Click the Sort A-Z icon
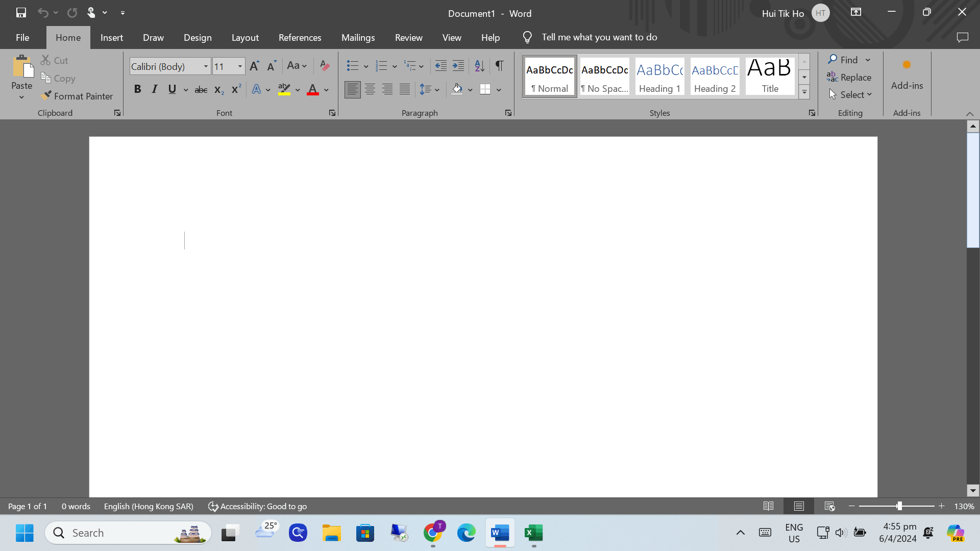Screen dimensions: 980x551 [x=479, y=65]
